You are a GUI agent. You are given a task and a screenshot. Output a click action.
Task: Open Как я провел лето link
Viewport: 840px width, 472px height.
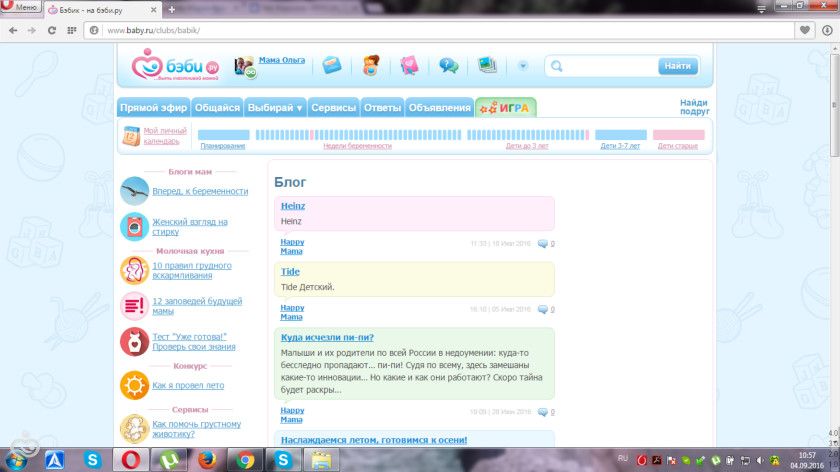tap(188, 385)
